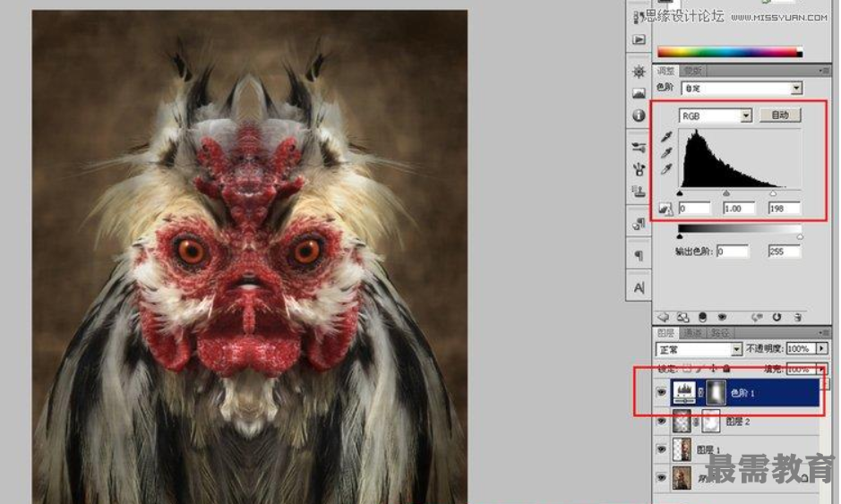Image resolution: width=841 pixels, height=504 pixels.
Task: Select the white point eyedropper
Action: coord(666,169)
